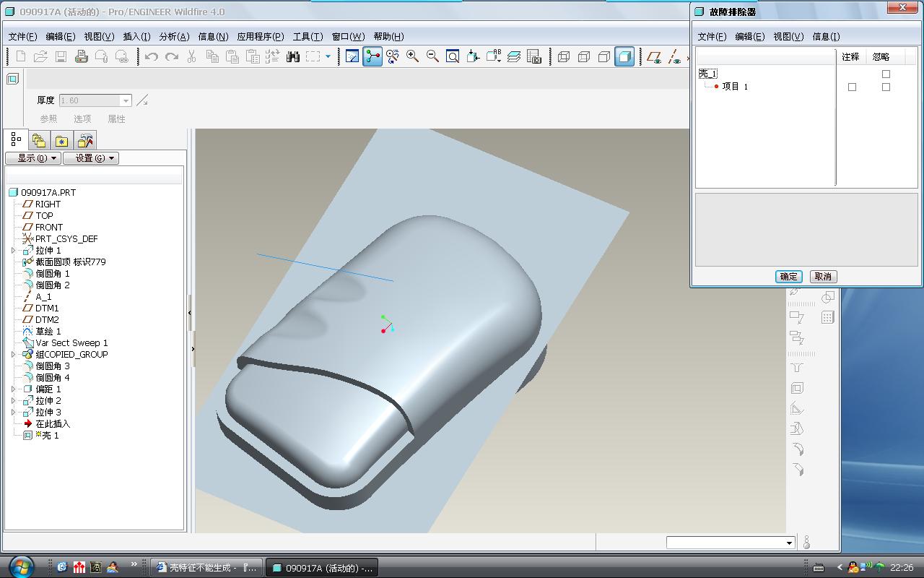Image resolution: width=924 pixels, height=578 pixels.
Task: Switch to the Model Tree tab
Action: coord(16,139)
